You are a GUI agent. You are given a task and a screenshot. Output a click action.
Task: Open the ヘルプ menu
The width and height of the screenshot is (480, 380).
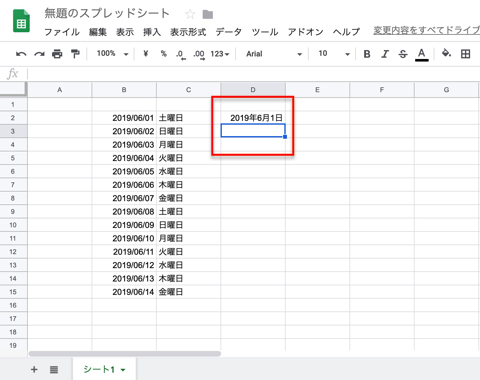coord(346,32)
